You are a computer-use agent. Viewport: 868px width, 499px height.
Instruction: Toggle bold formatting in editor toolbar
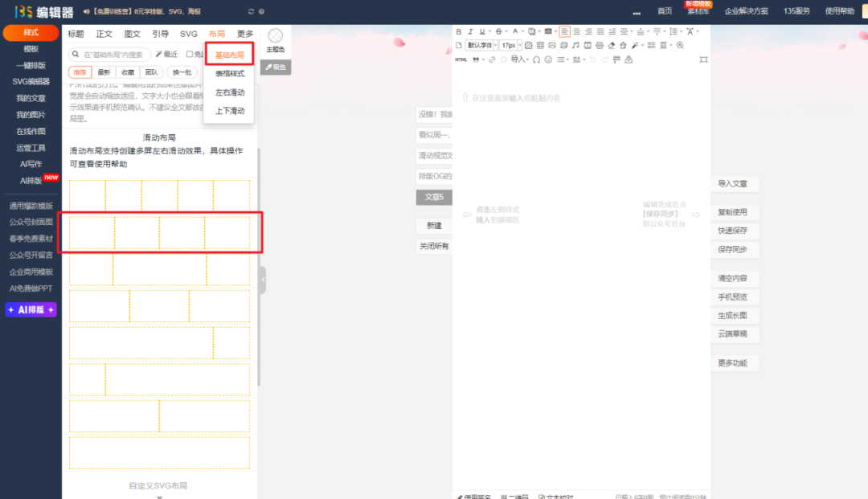[x=458, y=31]
